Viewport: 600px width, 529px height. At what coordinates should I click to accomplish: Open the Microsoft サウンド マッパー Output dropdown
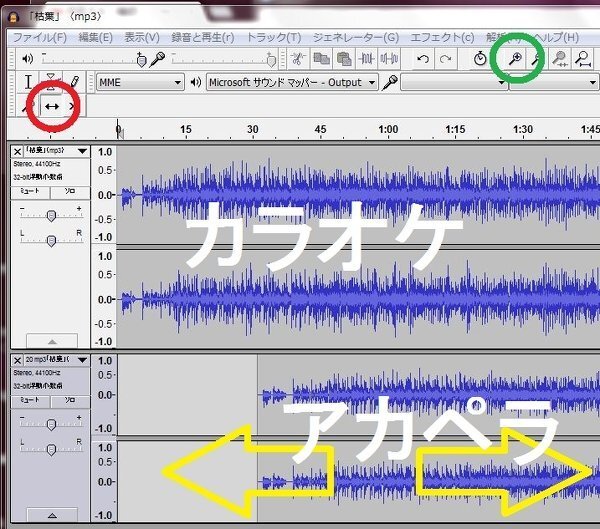click(292, 82)
